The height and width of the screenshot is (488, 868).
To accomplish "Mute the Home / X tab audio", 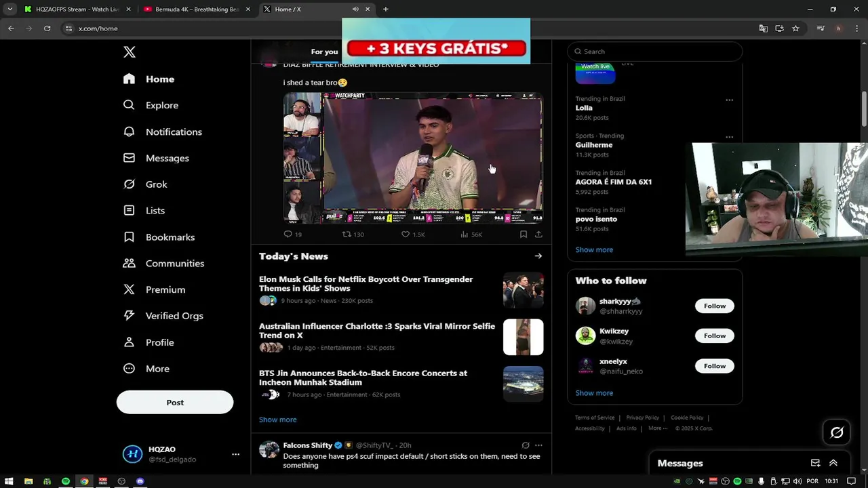I will [355, 9].
